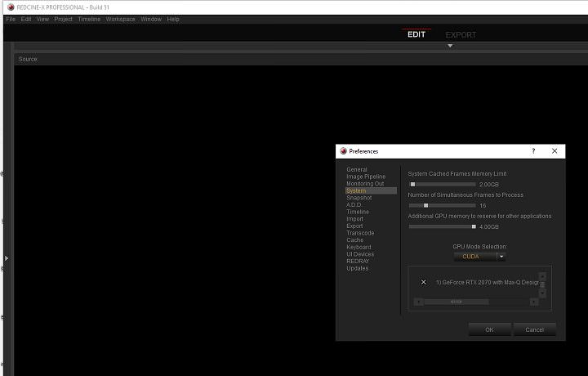Select GeForce RTX 2070 with Max-Q entry
Screen dimensions: 588x376
click(x=487, y=282)
